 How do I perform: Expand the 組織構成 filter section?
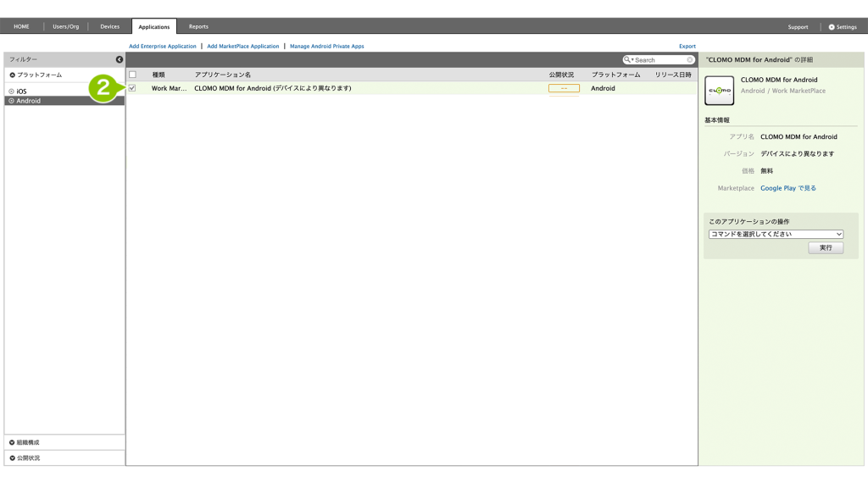(x=25, y=442)
